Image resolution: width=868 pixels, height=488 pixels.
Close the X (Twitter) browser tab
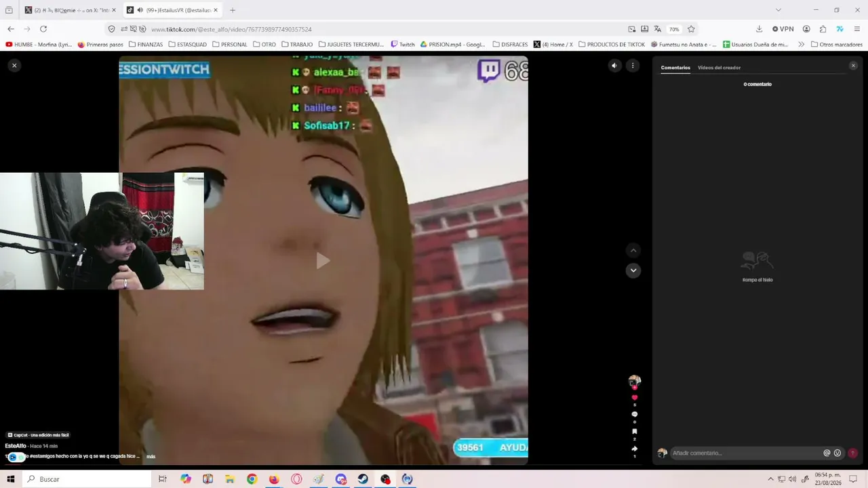point(114,10)
